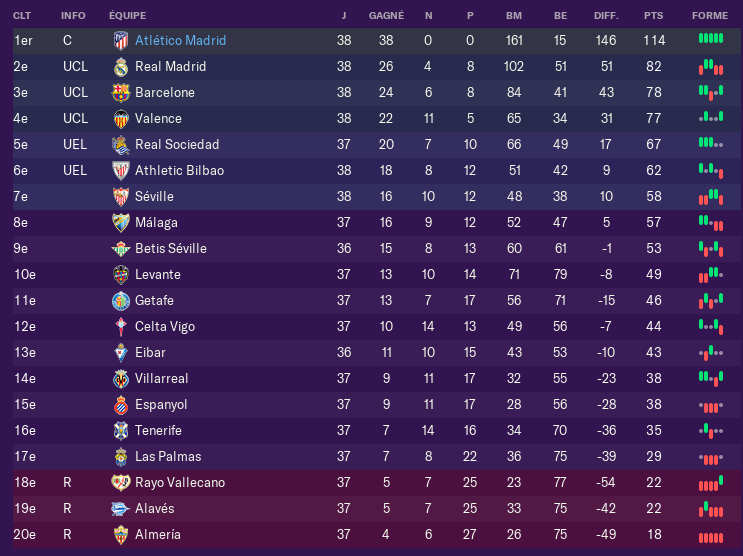Sort table by PTS column header
The image size is (743, 556).
click(653, 16)
